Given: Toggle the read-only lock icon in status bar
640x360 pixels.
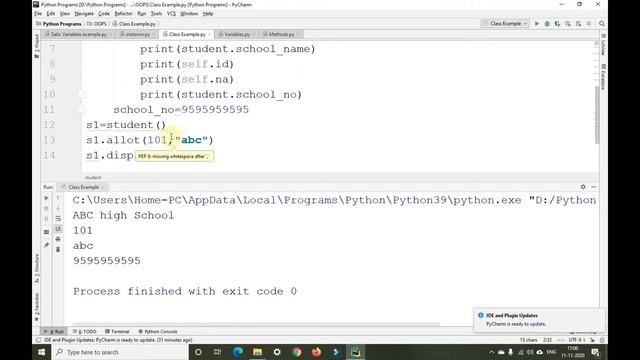Looking at the screenshot, I should pyautogui.click(x=592, y=340).
